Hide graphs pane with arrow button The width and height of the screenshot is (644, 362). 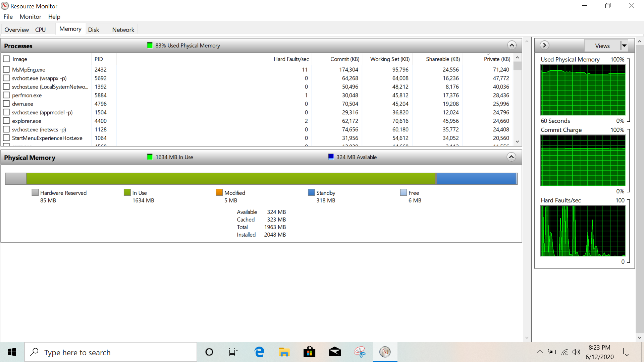[544, 45]
